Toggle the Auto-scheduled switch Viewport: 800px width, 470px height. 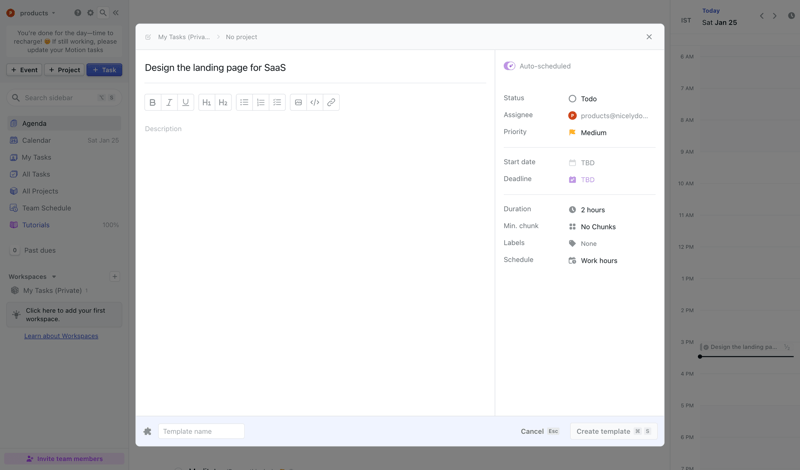coord(509,66)
